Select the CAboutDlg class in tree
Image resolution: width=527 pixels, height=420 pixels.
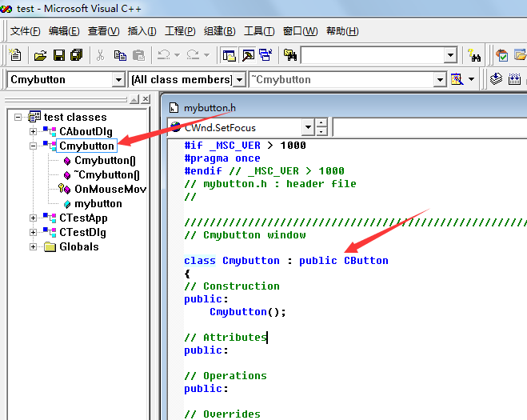coord(86,131)
